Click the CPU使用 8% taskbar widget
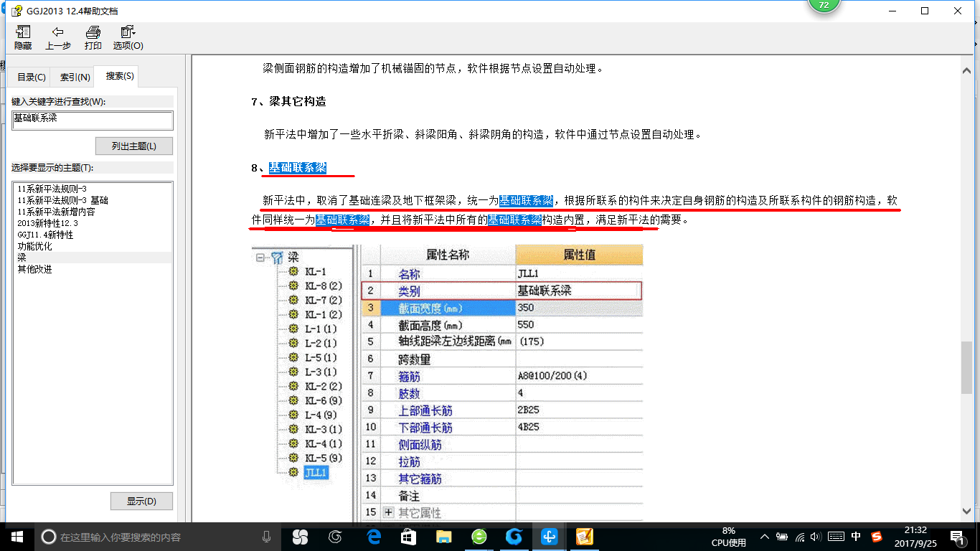 coord(728,537)
